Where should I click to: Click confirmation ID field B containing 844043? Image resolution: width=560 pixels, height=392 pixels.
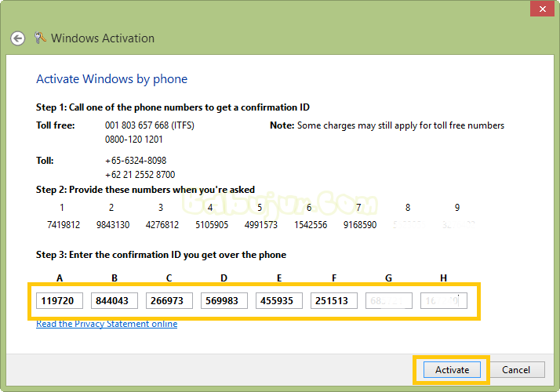115,300
